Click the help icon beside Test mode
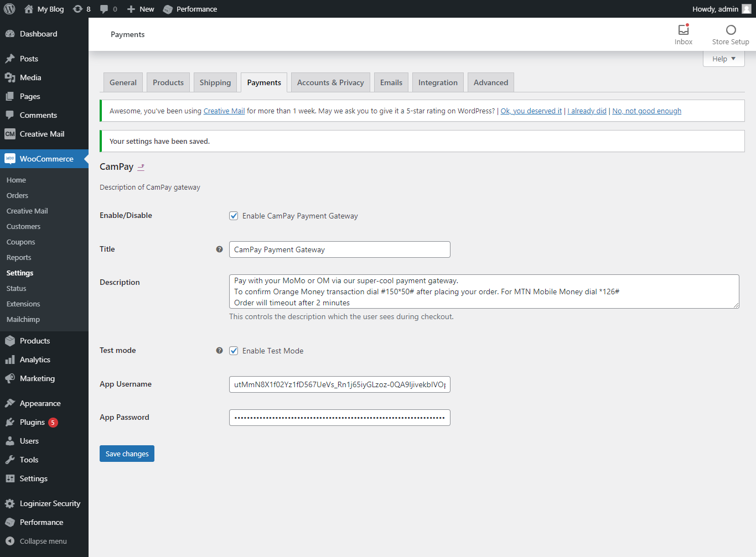 (x=219, y=351)
